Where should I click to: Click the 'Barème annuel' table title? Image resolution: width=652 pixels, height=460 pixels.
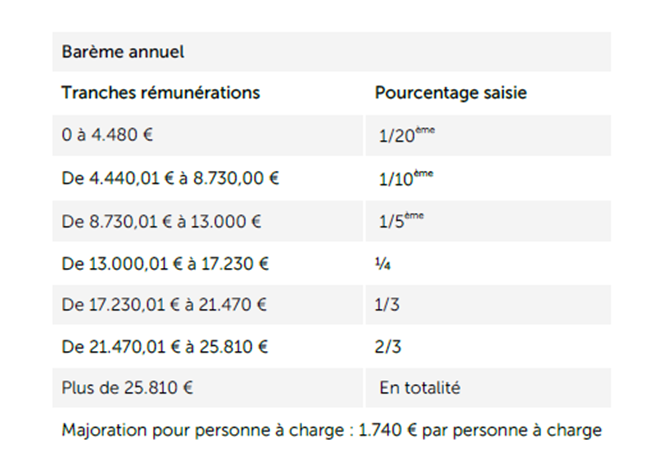(123, 51)
